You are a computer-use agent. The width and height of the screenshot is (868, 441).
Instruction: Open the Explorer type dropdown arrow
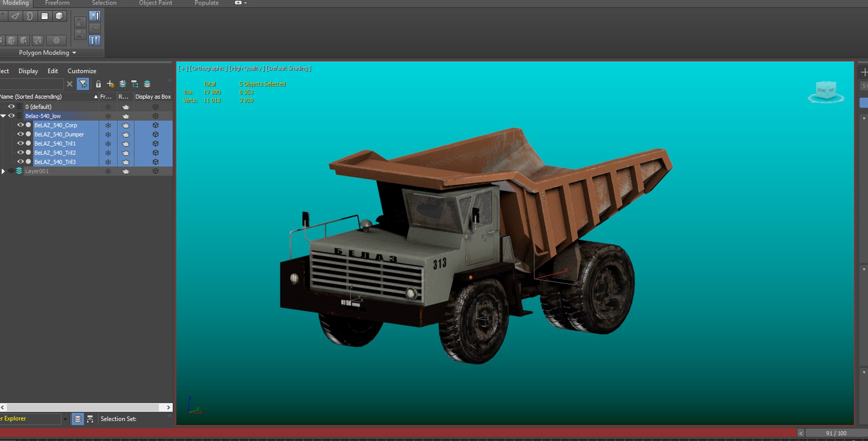click(65, 419)
